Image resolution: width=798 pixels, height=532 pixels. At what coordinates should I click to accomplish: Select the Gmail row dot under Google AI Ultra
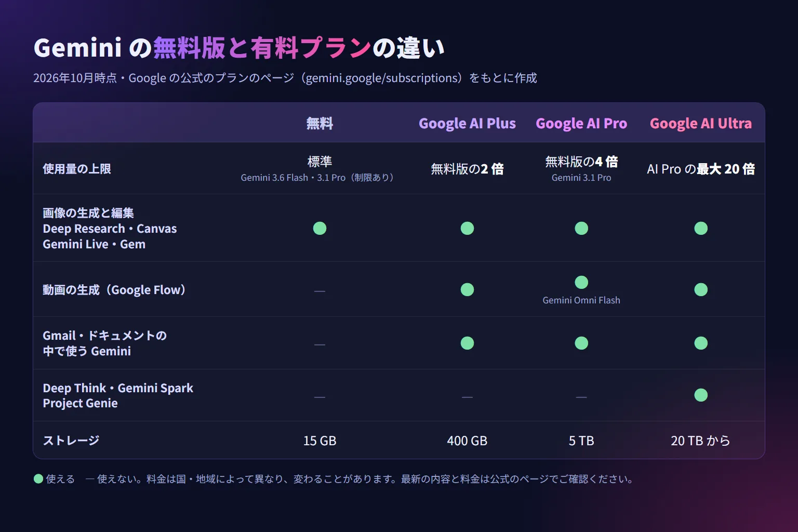click(x=701, y=343)
